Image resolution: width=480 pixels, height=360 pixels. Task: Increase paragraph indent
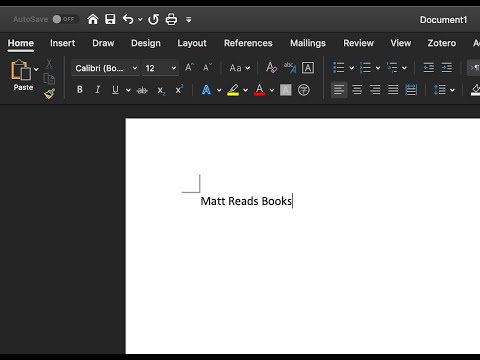click(x=447, y=68)
